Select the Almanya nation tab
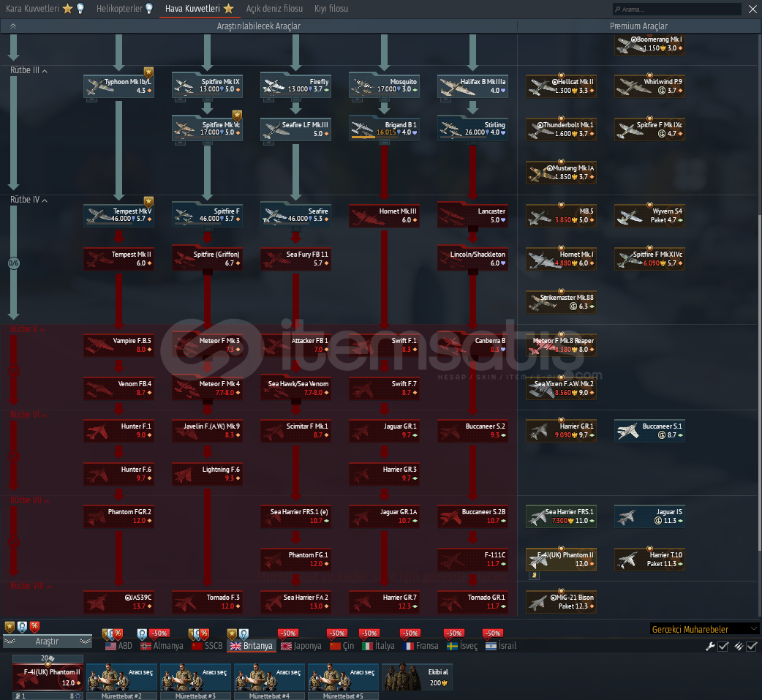The height and width of the screenshot is (700, 762). [162, 646]
